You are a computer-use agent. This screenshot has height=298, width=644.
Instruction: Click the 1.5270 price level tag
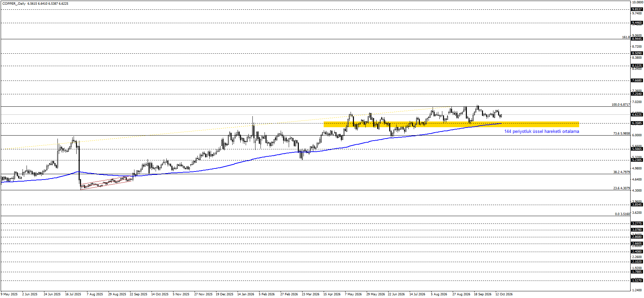point(637,280)
